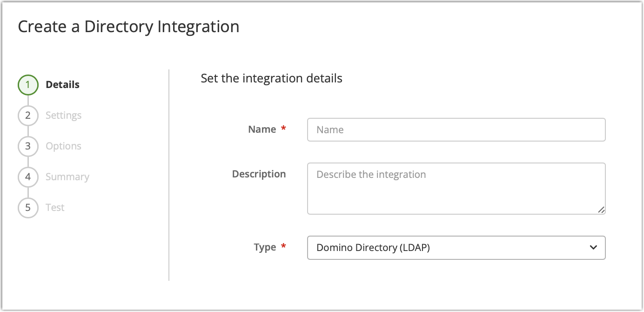644x312 pixels.
Task: Click the Summary step text
Action: tap(67, 176)
